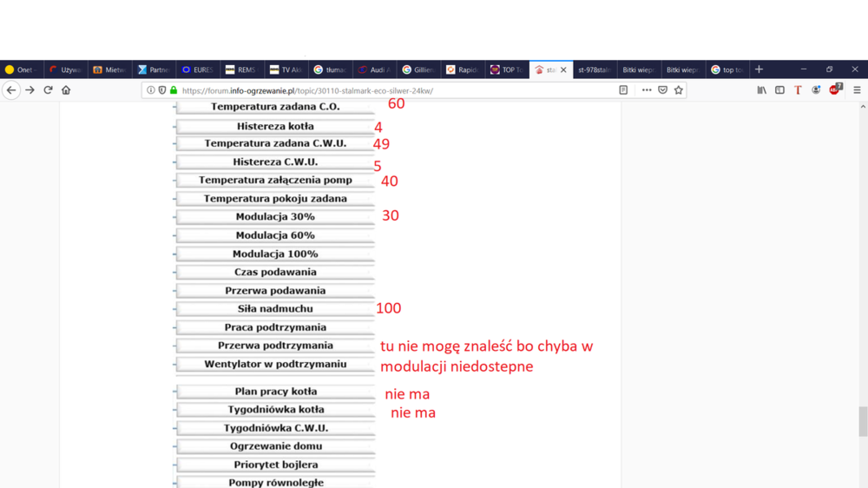Close the active stalmark tab

pyautogui.click(x=563, y=69)
